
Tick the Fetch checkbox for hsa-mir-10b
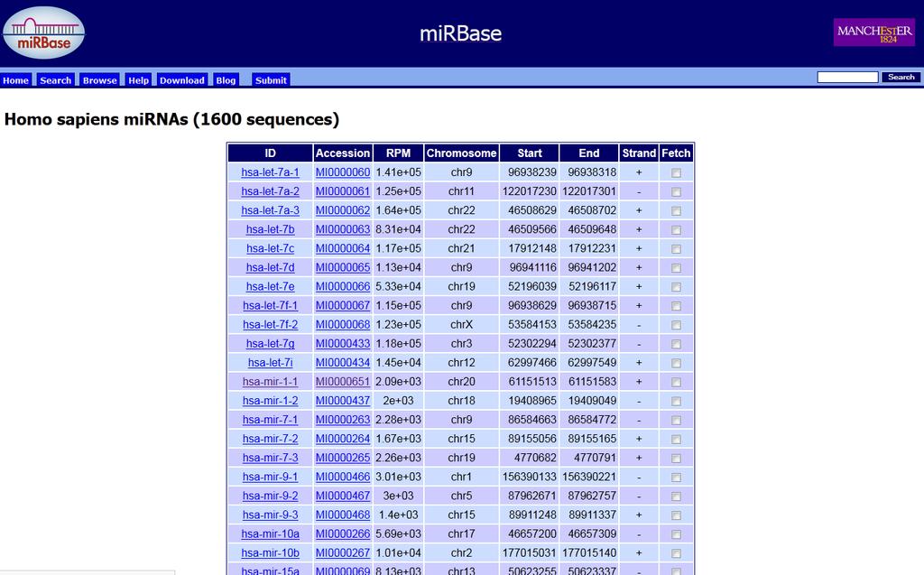(676, 553)
